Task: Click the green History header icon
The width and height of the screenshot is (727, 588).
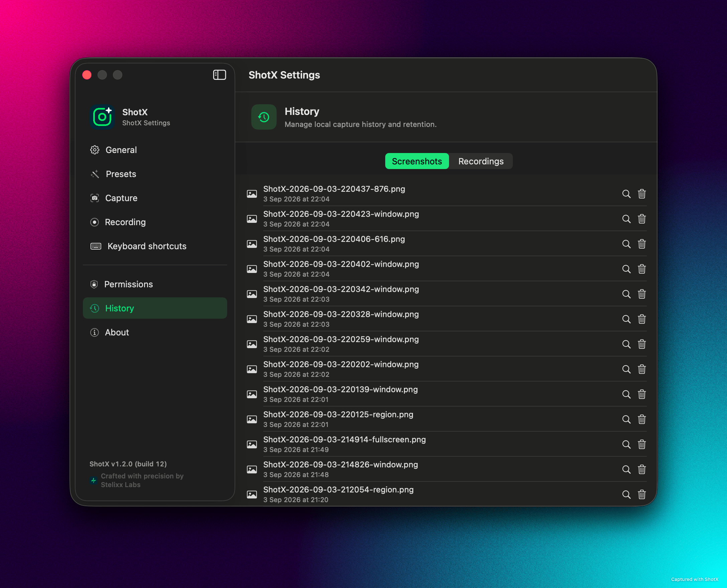Action: point(264,117)
